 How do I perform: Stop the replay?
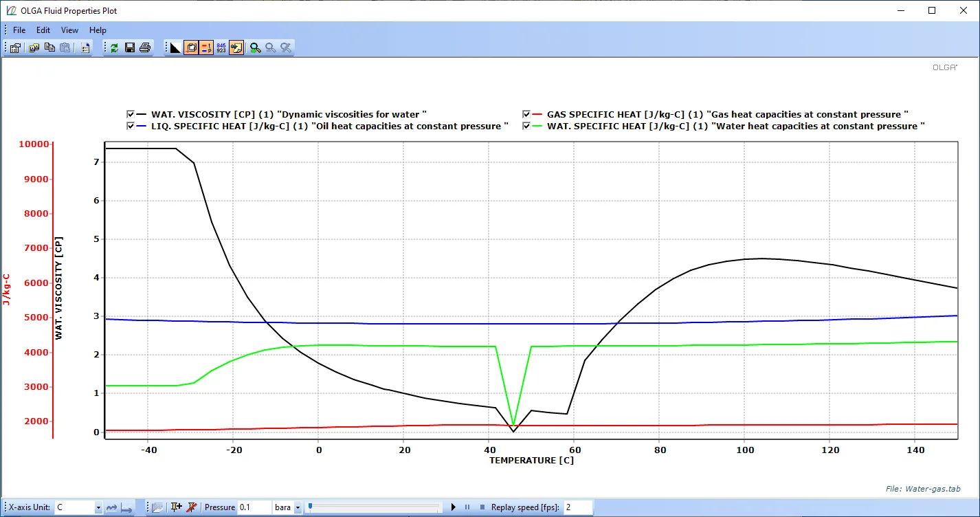482,507
